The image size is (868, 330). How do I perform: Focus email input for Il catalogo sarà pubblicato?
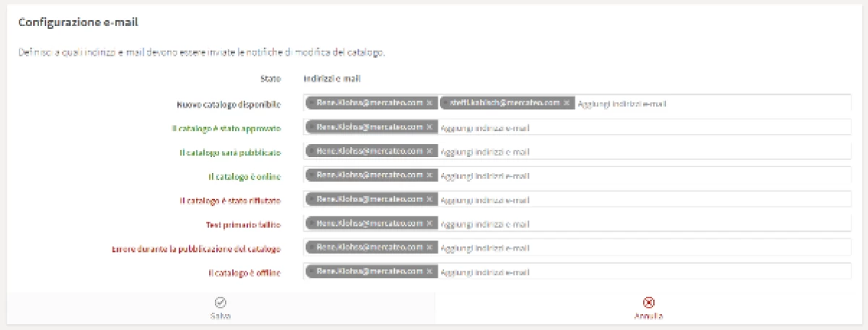tap(637, 152)
